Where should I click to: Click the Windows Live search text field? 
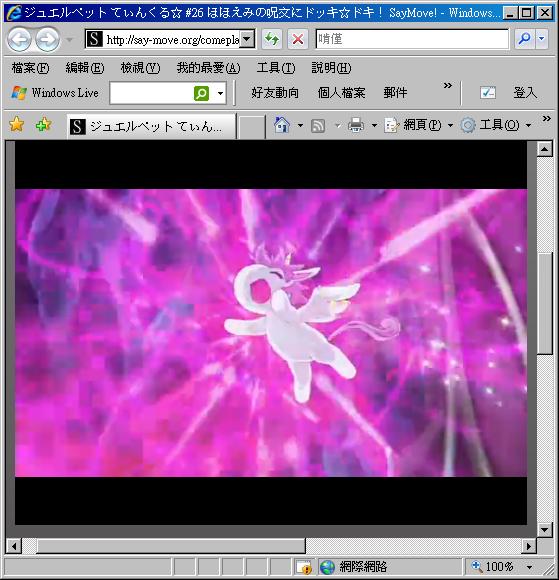coord(151,93)
